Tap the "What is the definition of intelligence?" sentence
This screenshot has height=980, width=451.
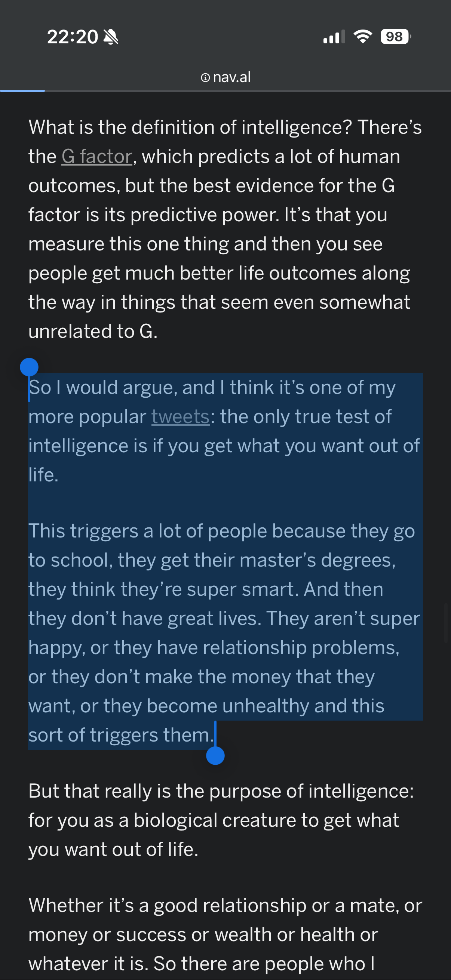[x=190, y=127]
